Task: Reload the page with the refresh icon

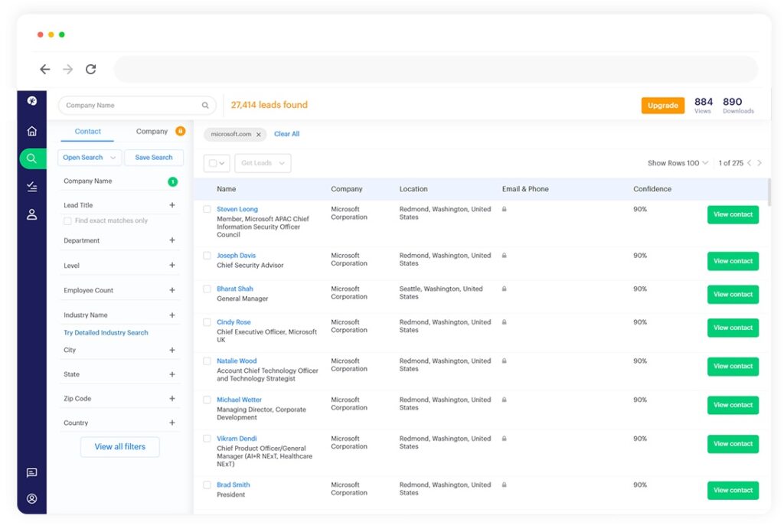Action: (90, 69)
